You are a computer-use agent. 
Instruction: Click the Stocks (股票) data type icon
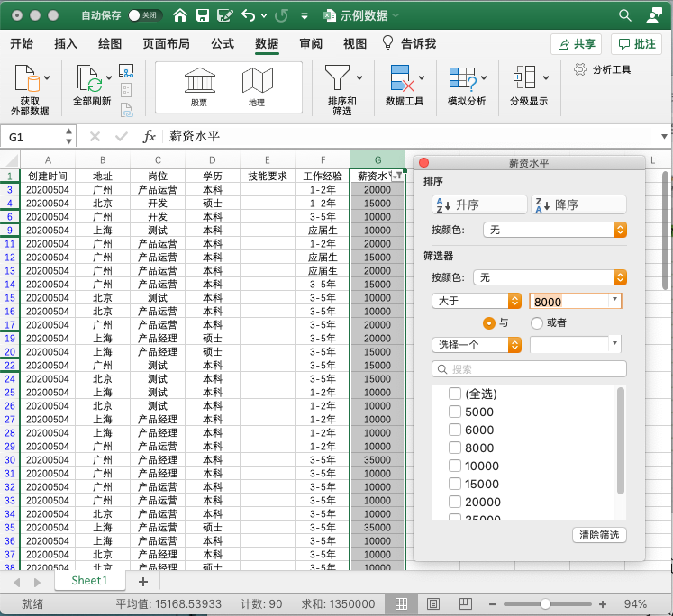[198, 81]
